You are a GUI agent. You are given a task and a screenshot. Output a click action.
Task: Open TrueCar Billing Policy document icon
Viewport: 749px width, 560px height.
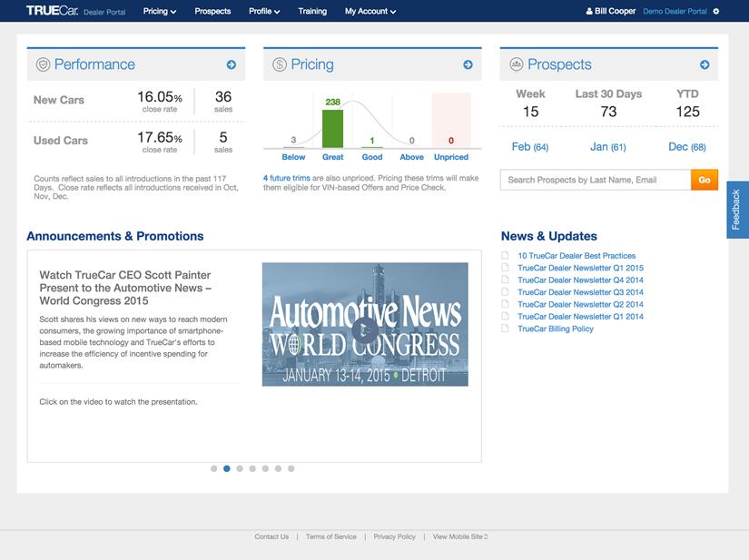coord(506,329)
